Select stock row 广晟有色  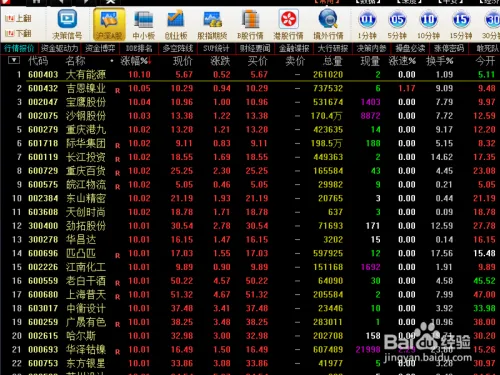[x=250, y=322]
